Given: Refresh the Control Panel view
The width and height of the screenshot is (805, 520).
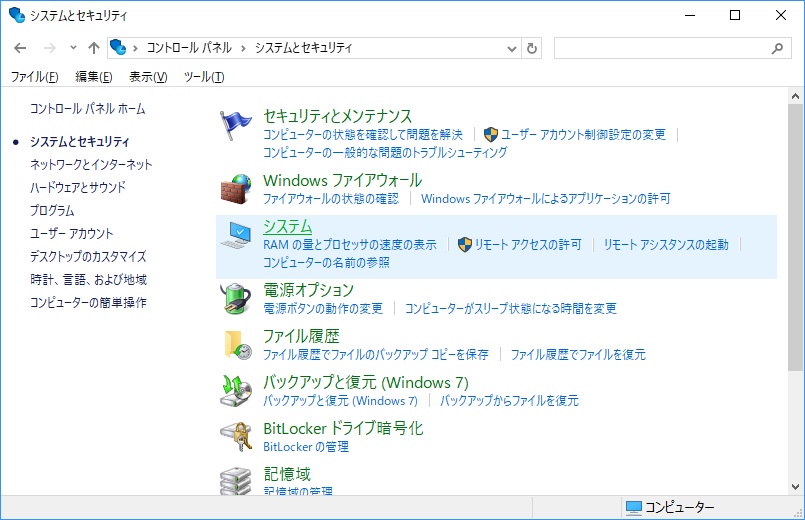Looking at the screenshot, I should (x=532, y=48).
